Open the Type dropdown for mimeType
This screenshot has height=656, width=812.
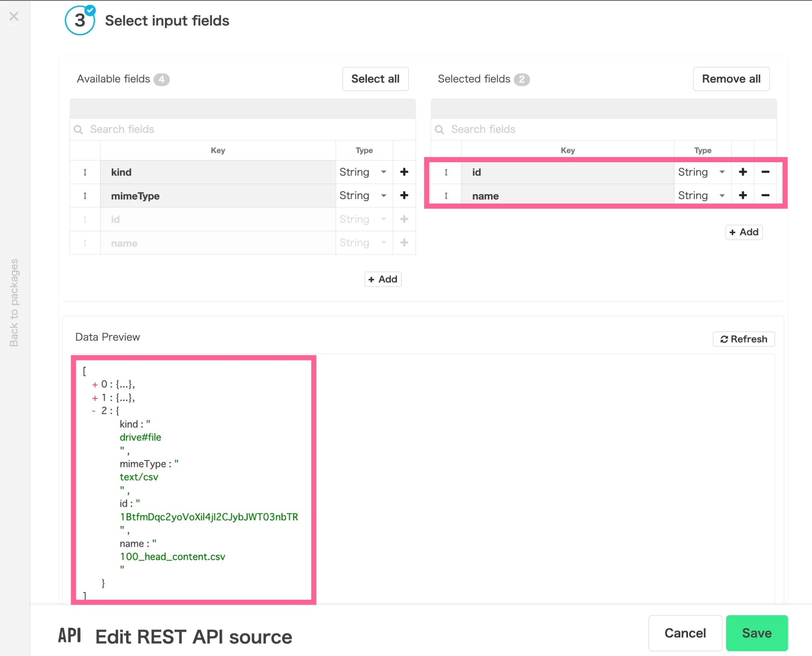(x=363, y=196)
